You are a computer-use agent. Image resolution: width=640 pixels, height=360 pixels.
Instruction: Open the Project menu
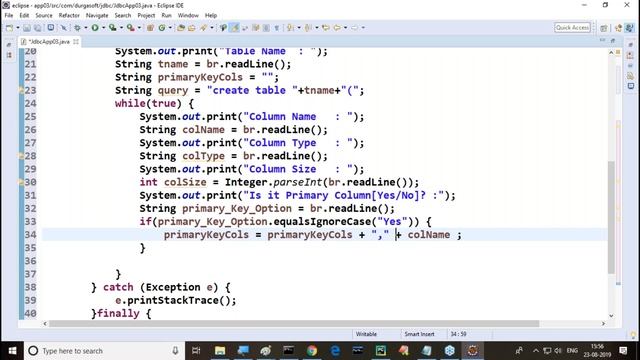[146, 16]
